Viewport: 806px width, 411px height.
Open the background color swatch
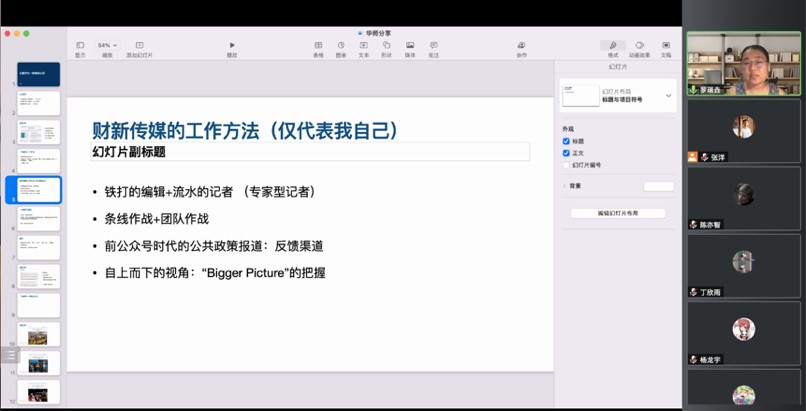pos(658,186)
